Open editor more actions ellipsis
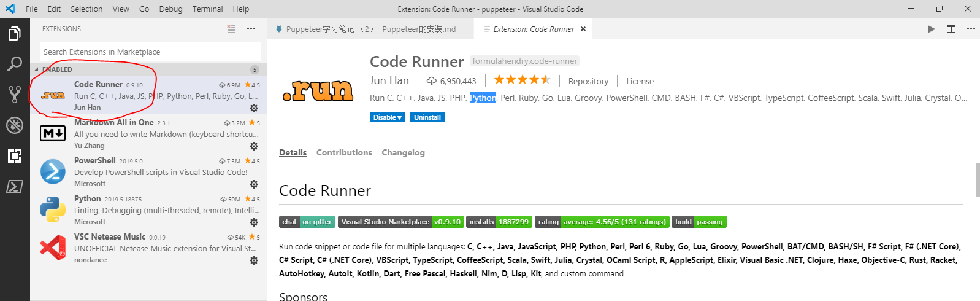980x301 pixels. pos(971,29)
